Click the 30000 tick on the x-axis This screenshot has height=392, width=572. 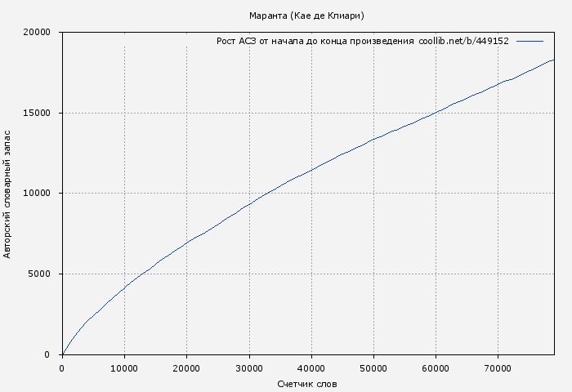pos(248,368)
